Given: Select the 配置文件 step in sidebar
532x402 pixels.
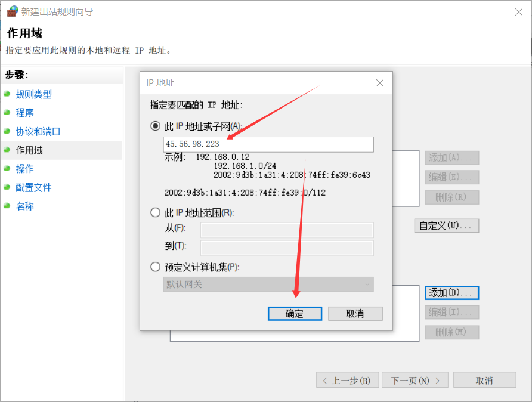Looking at the screenshot, I should pos(32,187).
